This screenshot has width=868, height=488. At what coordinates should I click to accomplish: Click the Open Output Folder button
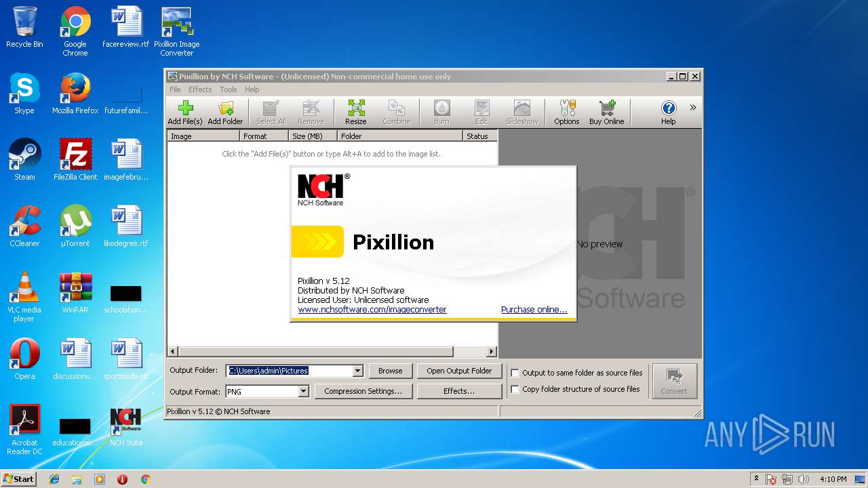tap(459, 371)
